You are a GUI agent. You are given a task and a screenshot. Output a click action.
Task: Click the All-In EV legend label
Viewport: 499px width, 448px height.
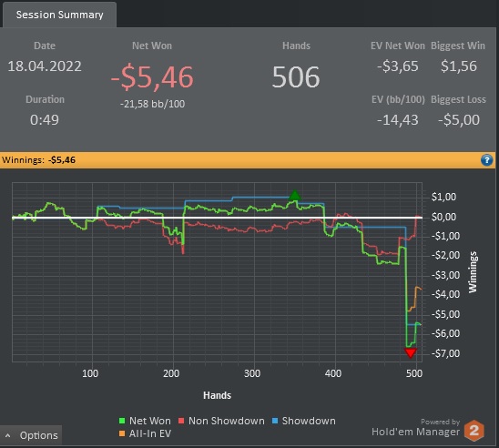tap(150, 433)
